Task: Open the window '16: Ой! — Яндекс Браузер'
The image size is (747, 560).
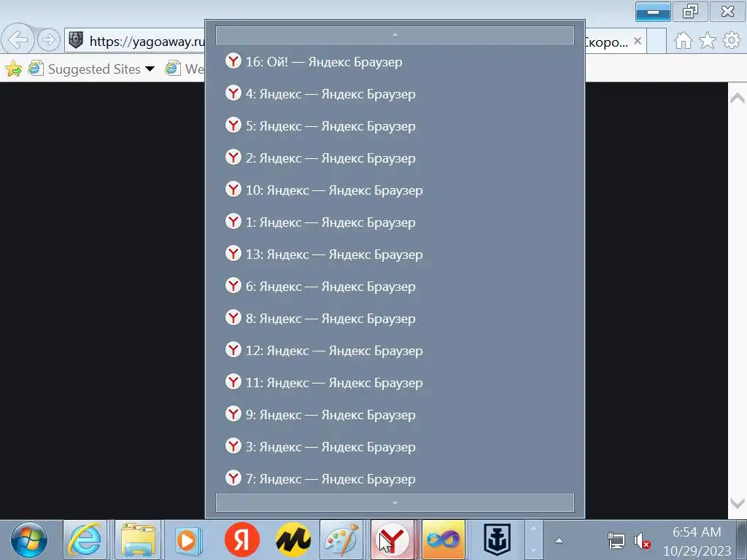Action: coord(395,61)
